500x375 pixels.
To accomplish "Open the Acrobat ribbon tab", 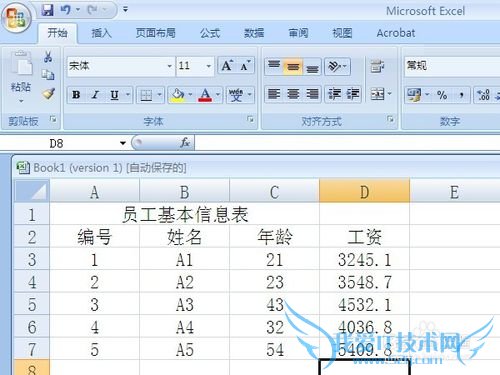I will click(x=396, y=33).
